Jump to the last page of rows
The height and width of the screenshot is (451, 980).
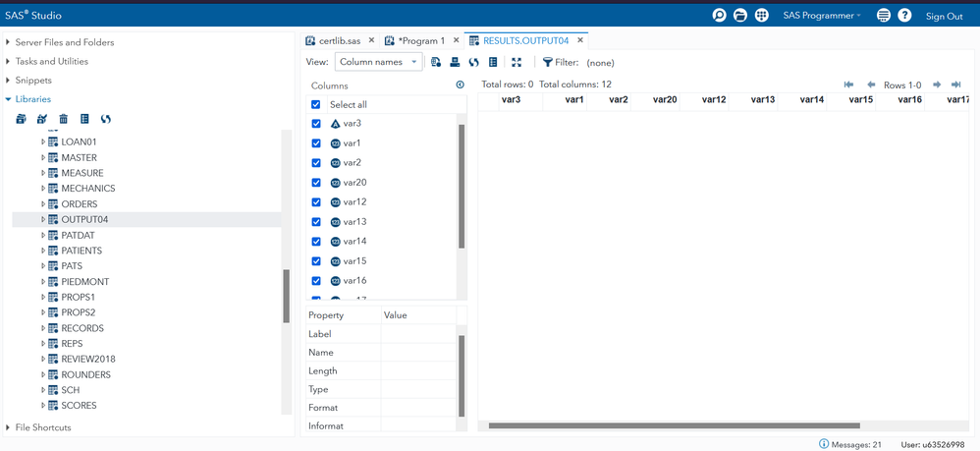[955, 85]
